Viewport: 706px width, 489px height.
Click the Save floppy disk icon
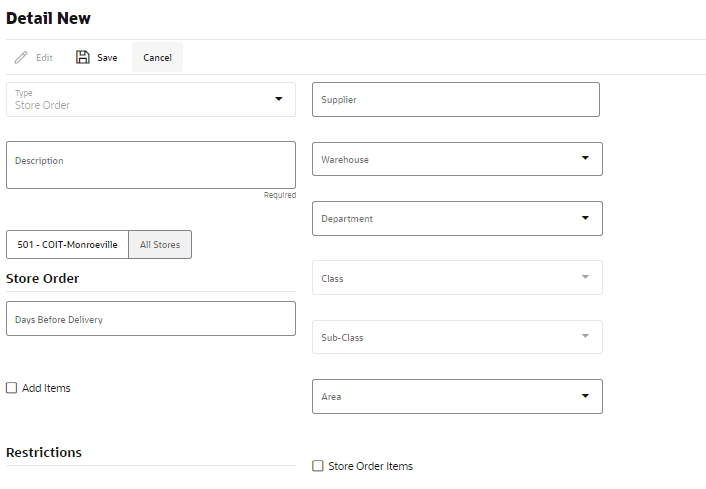coord(82,57)
